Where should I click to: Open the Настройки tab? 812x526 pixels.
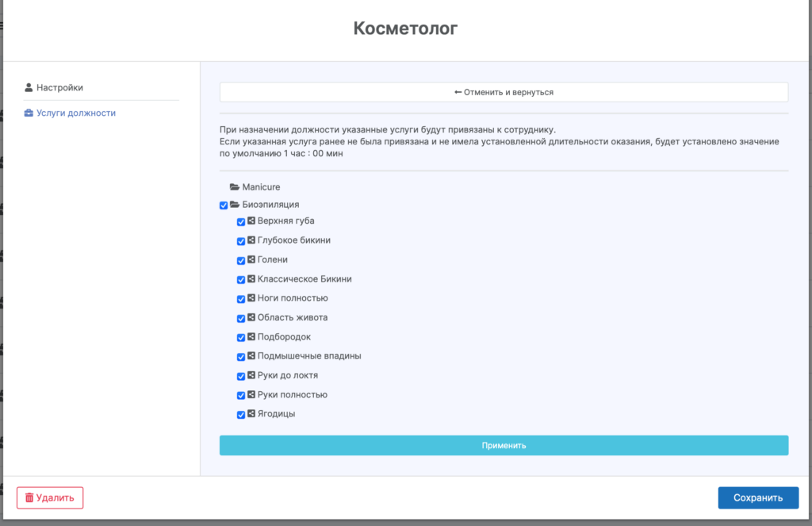pos(59,88)
